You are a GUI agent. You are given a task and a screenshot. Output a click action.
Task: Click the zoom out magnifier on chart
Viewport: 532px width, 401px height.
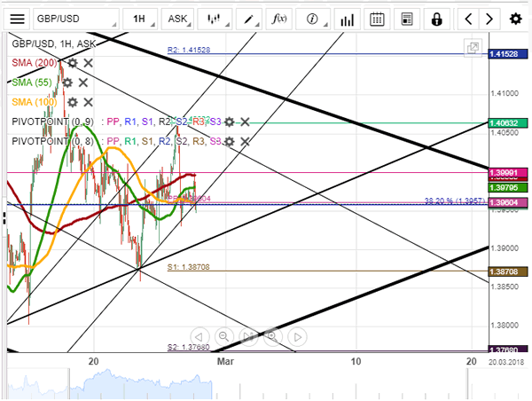click(x=224, y=336)
